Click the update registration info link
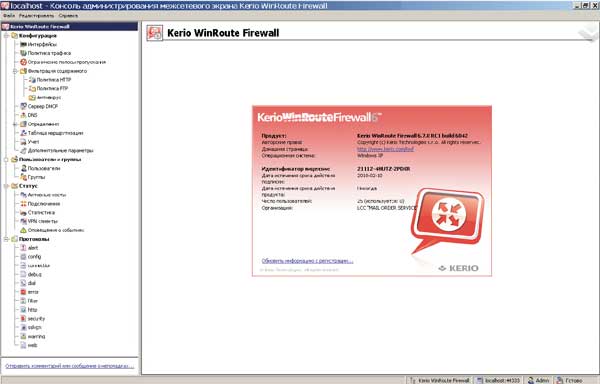600x384 pixels. coord(307,261)
